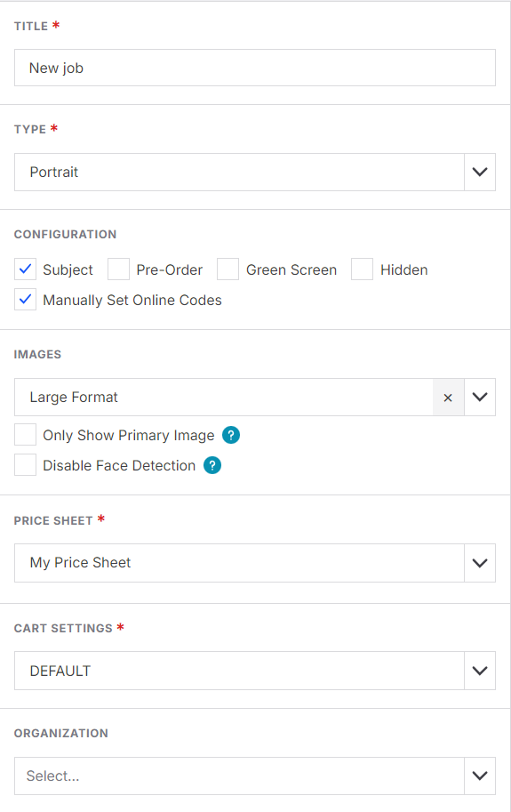The height and width of the screenshot is (812, 511).
Task: Enable the Green Screen checkbox
Action: coord(228,269)
